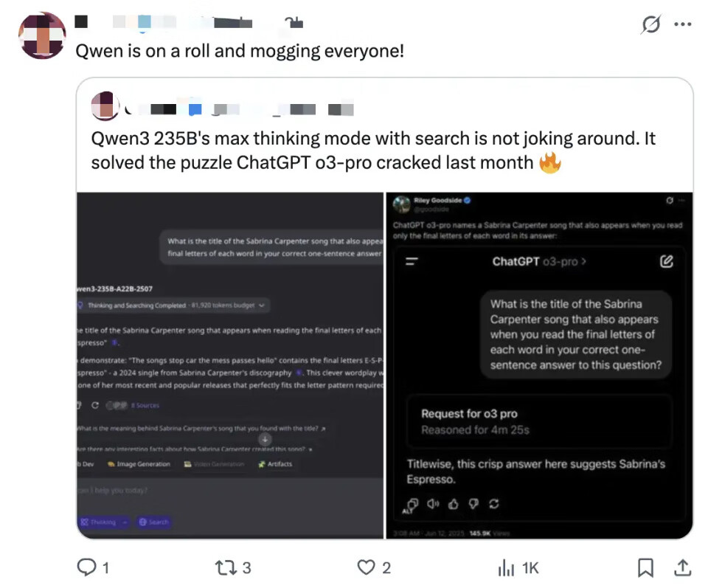This screenshot has height=588, width=708.
Task: Open the three-dot more options menu
Action: click(x=682, y=24)
